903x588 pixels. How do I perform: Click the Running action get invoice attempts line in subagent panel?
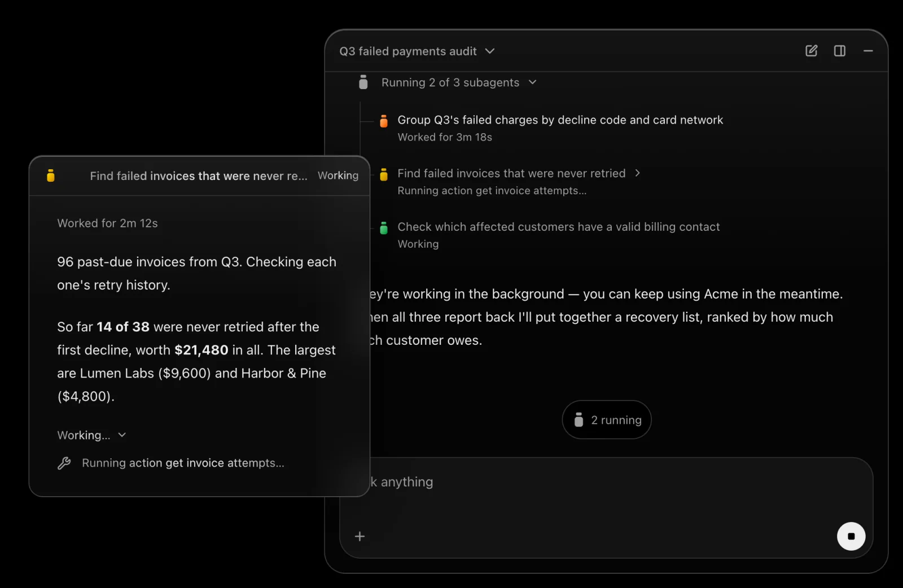tap(183, 463)
